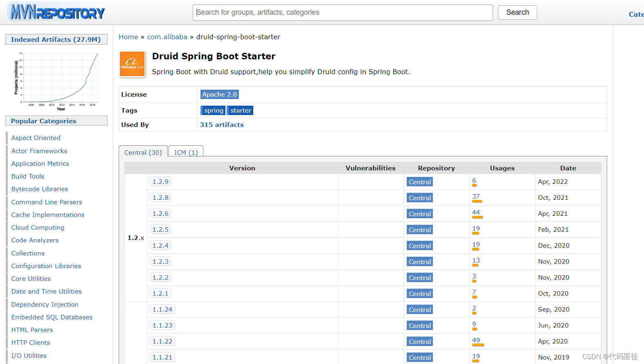Open Dependency Injection category
Image resolution: width=644 pixels, height=364 pixels.
[45, 305]
